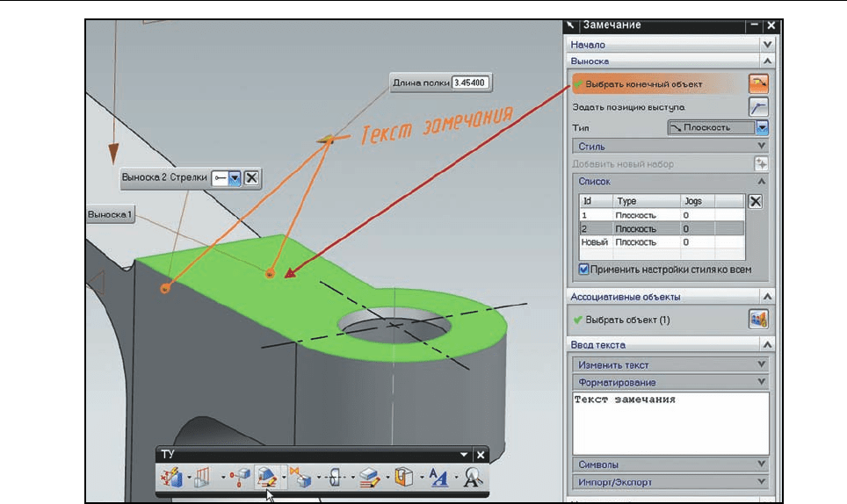Click the orange Текст замечания annotation in viewport
Viewport: 847px width, 504px height.
(x=436, y=126)
